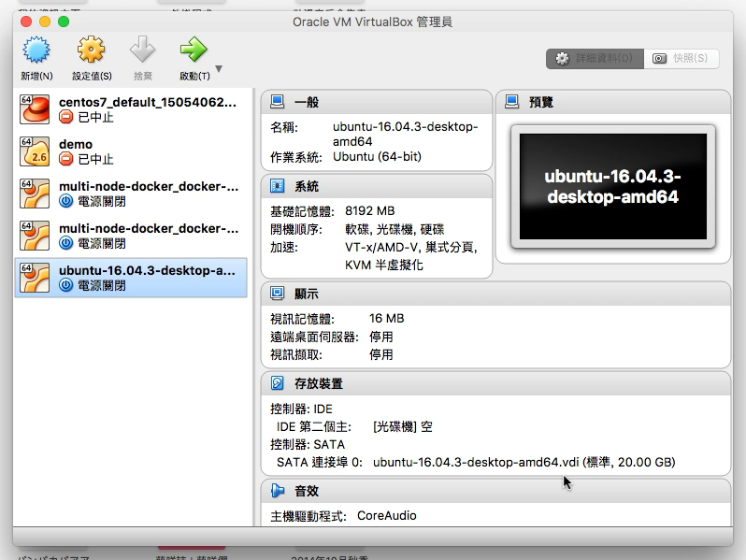Open the 一般 general section header
The height and width of the screenshot is (560, 746).
(377, 102)
